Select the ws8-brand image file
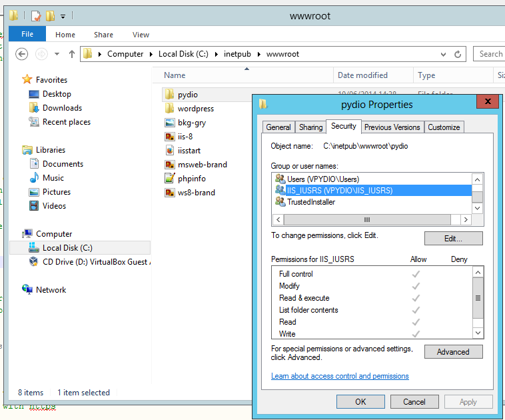The height and width of the screenshot is (420, 505). [196, 193]
